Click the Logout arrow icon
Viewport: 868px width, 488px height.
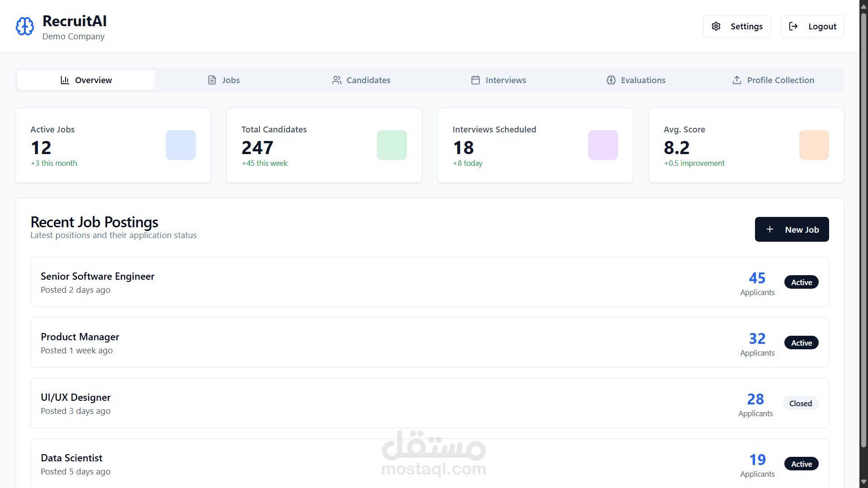click(793, 26)
